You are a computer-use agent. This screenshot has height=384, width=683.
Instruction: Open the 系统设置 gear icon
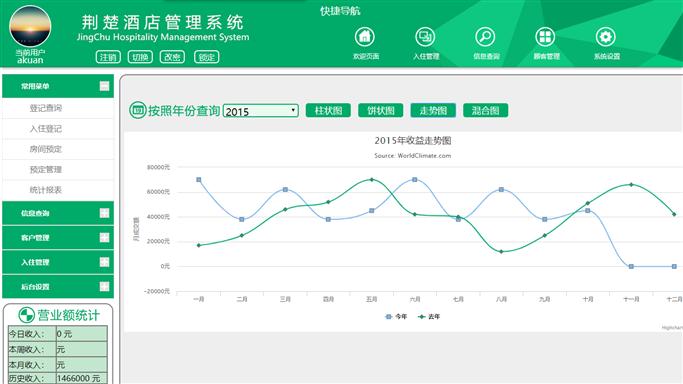click(x=605, y=37)
